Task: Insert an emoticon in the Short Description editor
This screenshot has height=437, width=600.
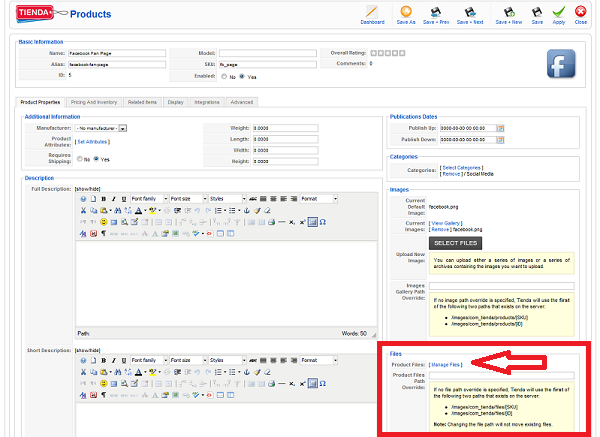Action: (x=104, y=383)
